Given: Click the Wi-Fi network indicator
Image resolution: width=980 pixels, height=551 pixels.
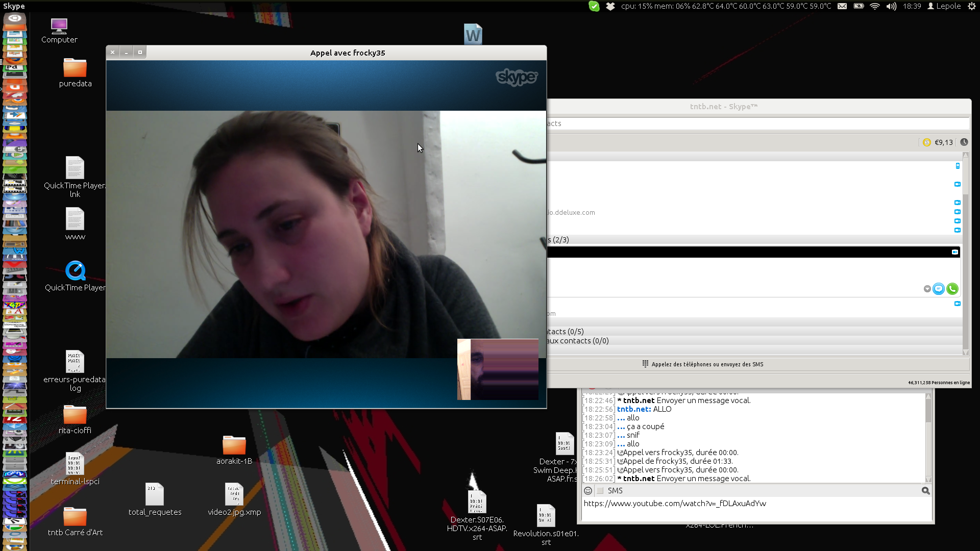Looking at the screenshot, I should point(875,6).
